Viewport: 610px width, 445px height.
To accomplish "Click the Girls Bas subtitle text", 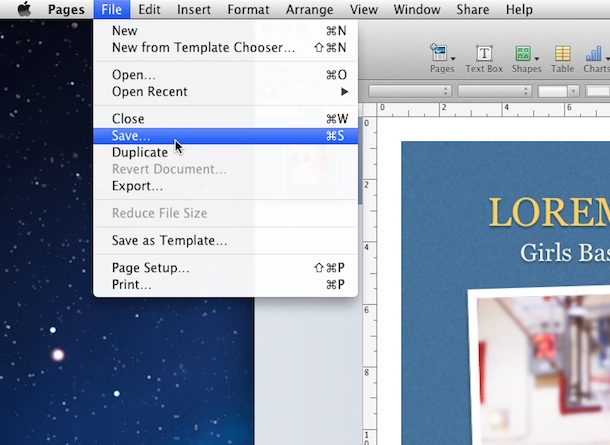I will click(x=564, y=252).
